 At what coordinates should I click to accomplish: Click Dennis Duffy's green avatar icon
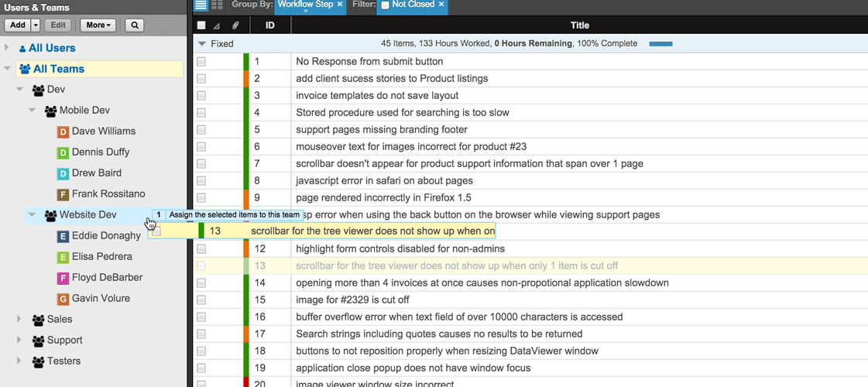point(63,152)
